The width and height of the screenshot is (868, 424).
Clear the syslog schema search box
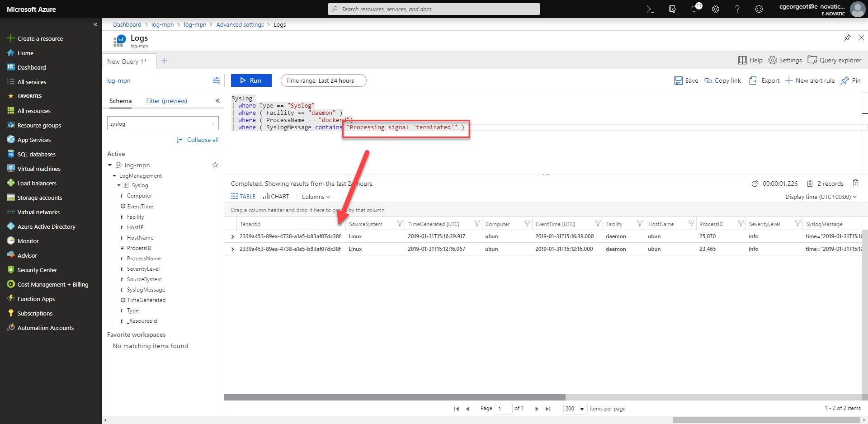click(x=213, y=124)
